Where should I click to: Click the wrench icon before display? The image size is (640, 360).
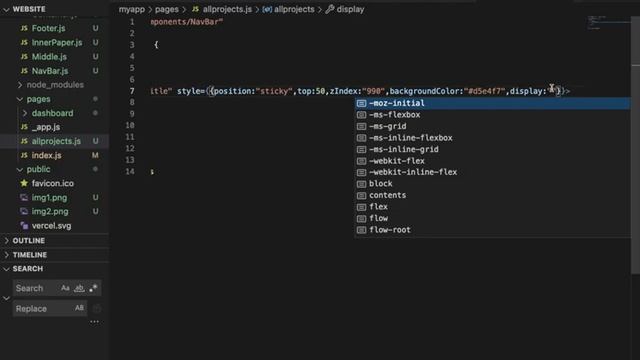click(330, 9)
